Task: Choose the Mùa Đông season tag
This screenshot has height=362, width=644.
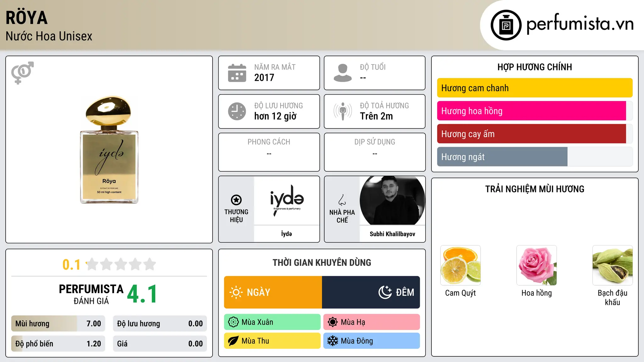Action: 372,341
